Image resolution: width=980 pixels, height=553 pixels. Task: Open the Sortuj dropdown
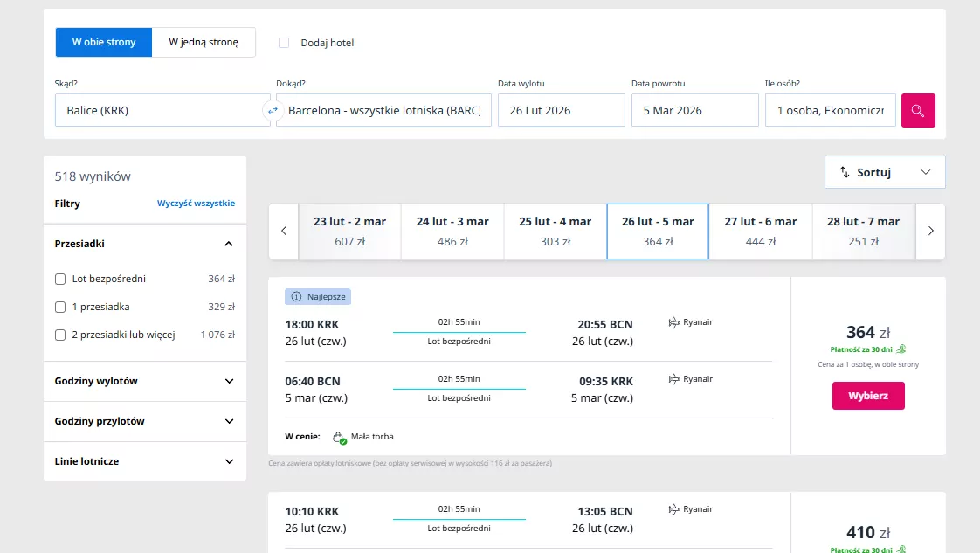click(884, 172)
